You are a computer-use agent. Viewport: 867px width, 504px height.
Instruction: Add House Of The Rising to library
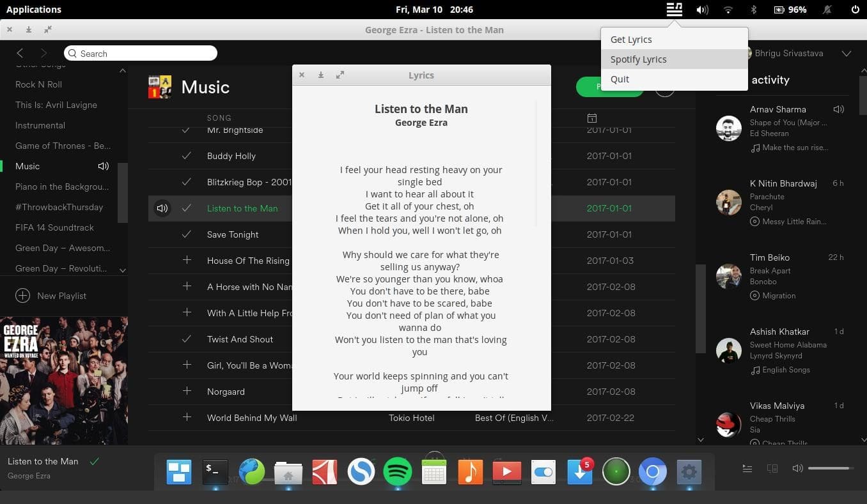point(187,261)
